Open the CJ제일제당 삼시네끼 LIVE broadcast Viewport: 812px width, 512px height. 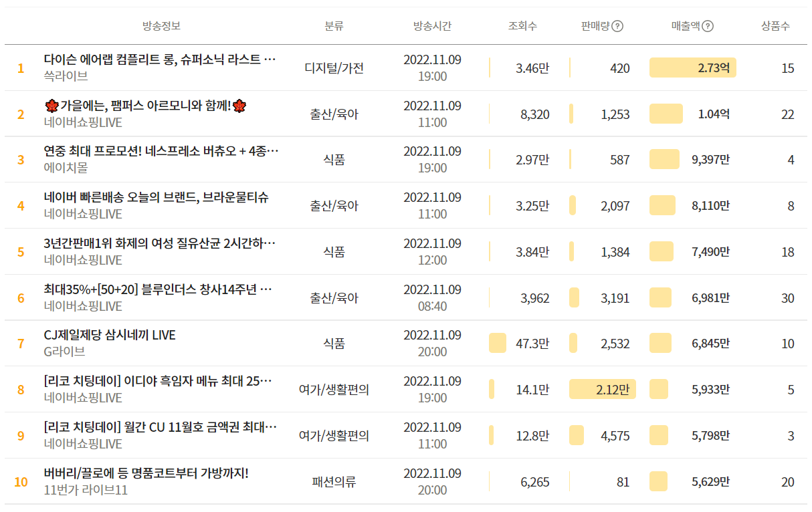(110, 335)
